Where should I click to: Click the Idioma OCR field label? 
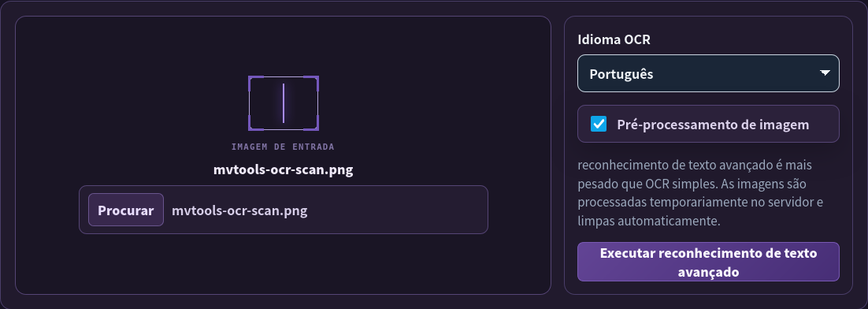(614, 40)
